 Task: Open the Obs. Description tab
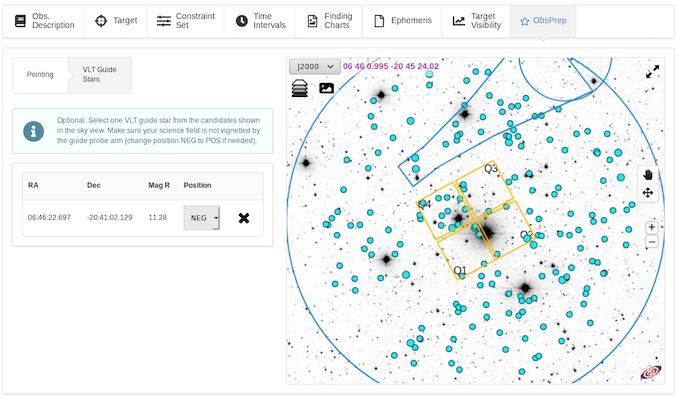tap(44, 21)
